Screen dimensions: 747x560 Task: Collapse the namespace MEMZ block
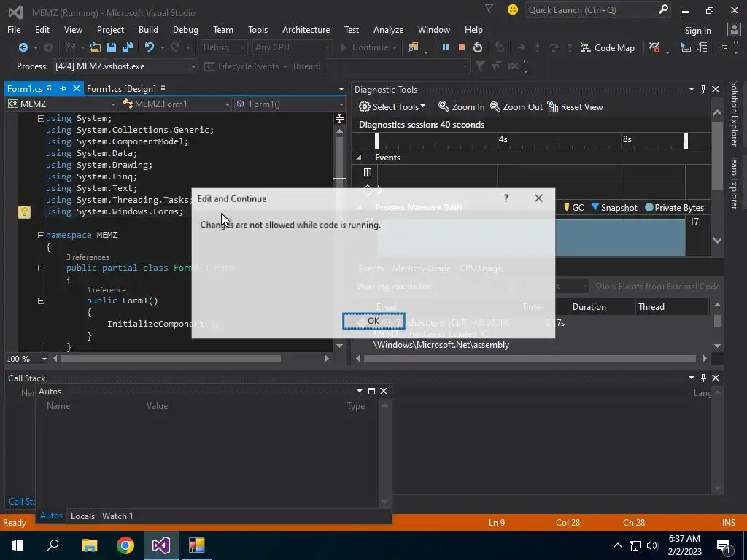[41, 235]
